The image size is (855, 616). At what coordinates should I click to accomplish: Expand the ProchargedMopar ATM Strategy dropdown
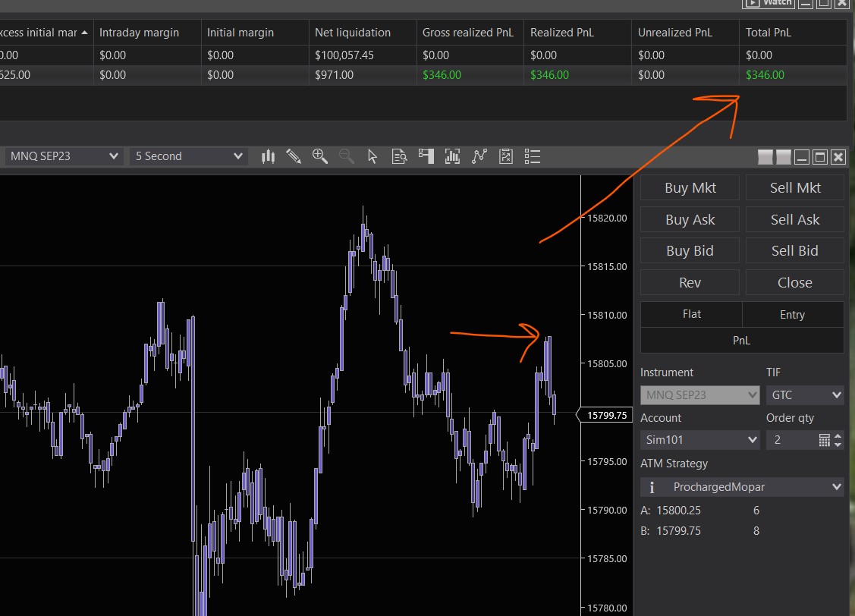tap(742, 486)
